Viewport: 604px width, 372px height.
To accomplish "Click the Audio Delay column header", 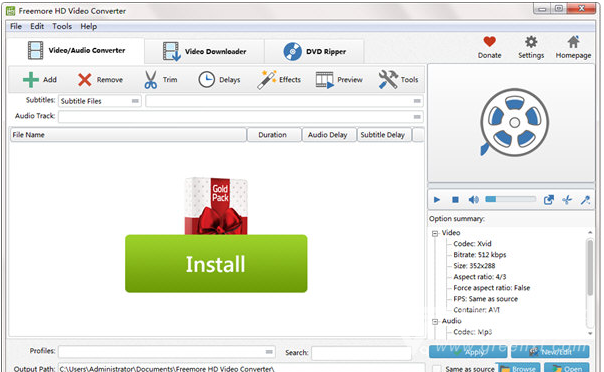I will tap(329, 135).
